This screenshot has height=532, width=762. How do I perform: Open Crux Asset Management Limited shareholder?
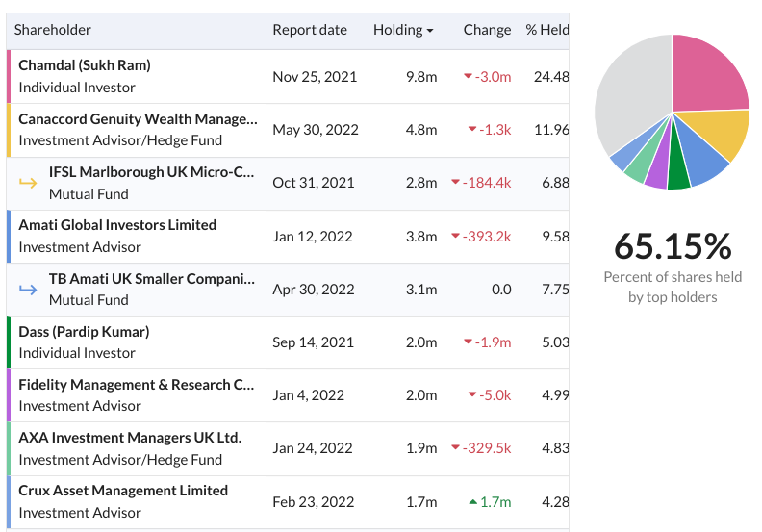(123, 491)
